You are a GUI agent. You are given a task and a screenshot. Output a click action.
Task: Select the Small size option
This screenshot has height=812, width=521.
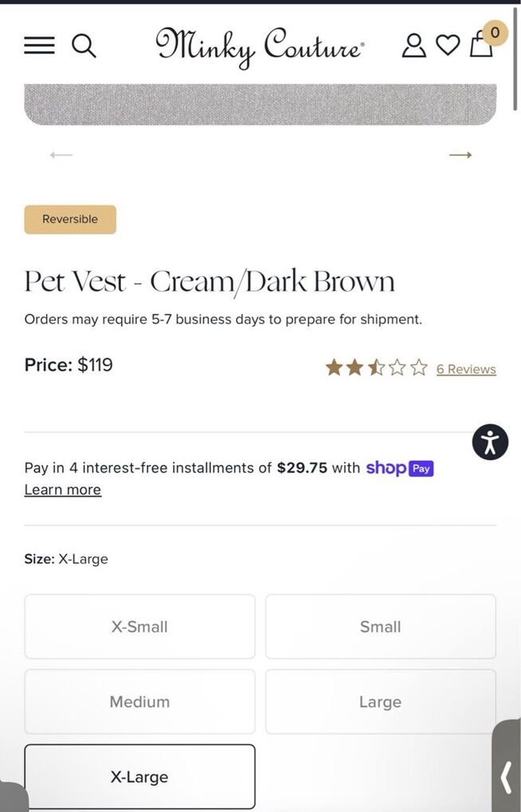point(380,627)
